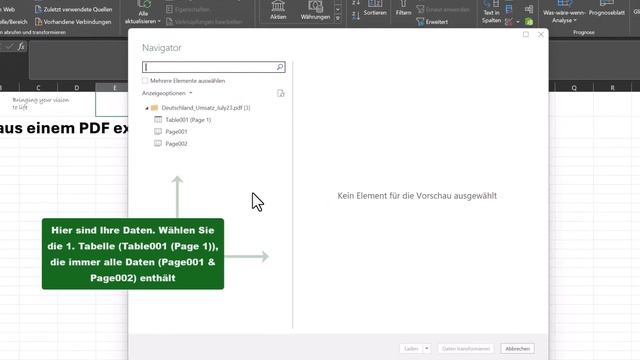The width and height of the screenshot is (640, 360).
Task: Maximize the Navigator dialog
Action: pos(526,34)
